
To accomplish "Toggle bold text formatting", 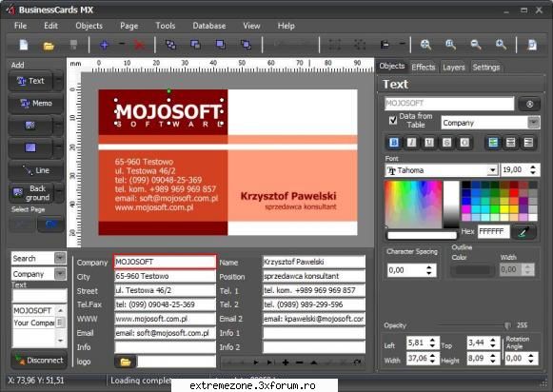I will click(x=394, y=143).
